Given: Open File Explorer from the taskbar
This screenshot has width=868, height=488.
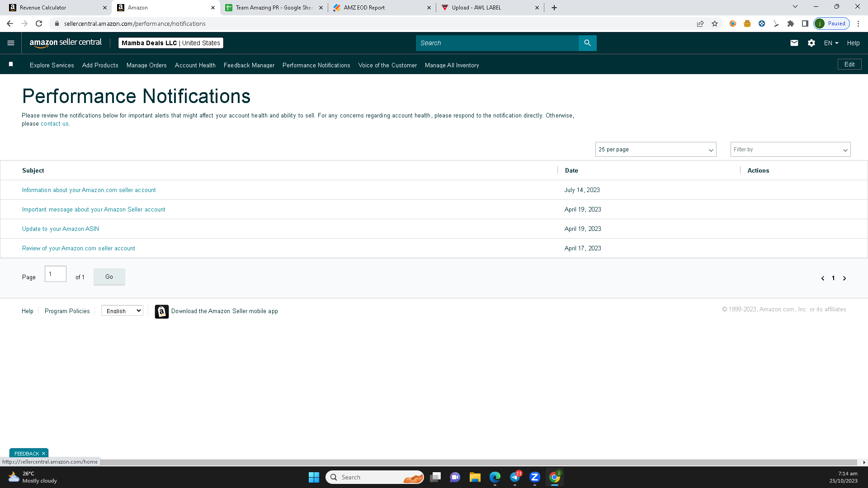Looking at the screenshot, I should 475,477.
